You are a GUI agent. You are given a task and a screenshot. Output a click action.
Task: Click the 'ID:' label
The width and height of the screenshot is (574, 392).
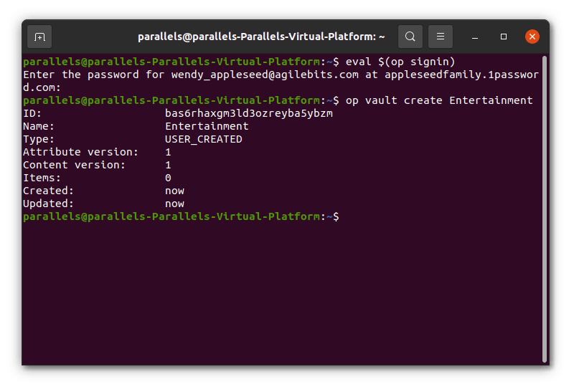click(32, 113)
